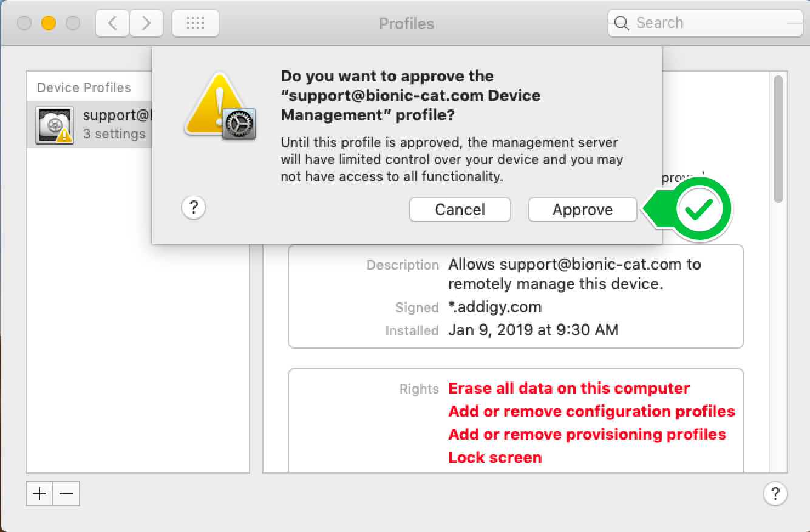Go back with the left chevron button
This screenshot has height=532, width=810.
tap(112, 24)
